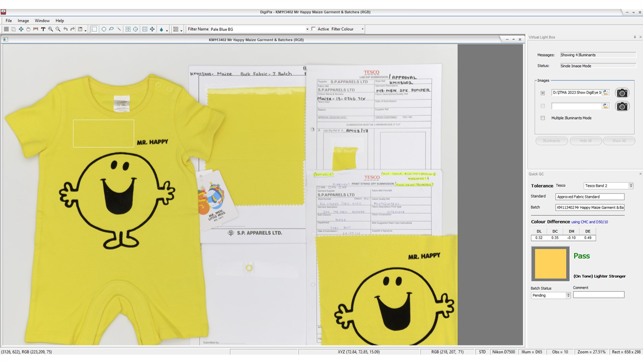
Task: Select the text T tool
Action: [43, 29]
